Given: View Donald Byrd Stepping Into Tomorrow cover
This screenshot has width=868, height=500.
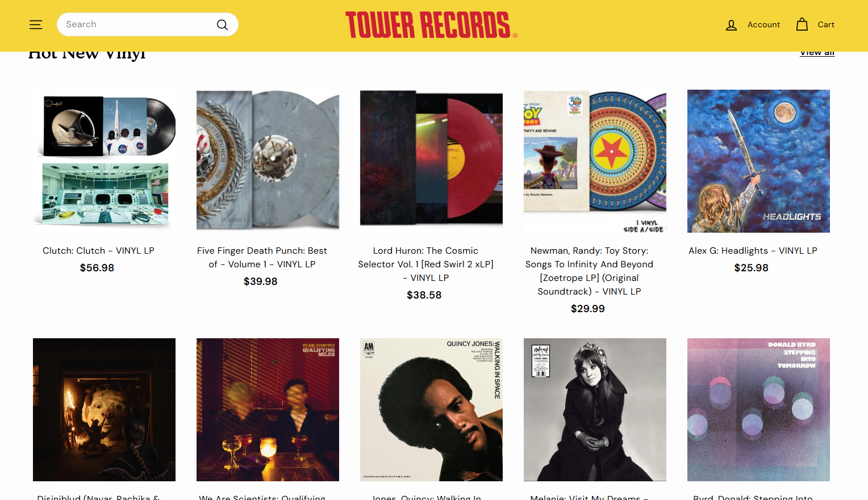Looking at the screenshot, I should pyautogui.click(x=758, y=410).
